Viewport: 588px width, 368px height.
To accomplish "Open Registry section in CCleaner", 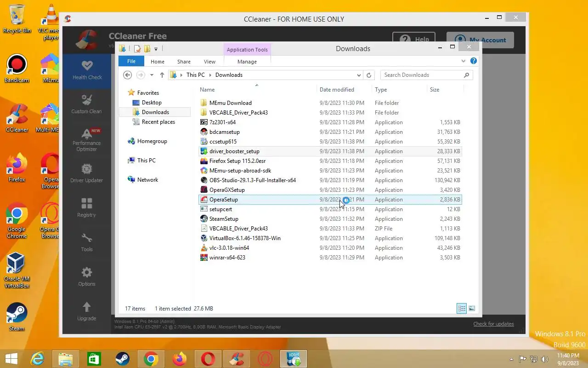I will click(87, 209).
